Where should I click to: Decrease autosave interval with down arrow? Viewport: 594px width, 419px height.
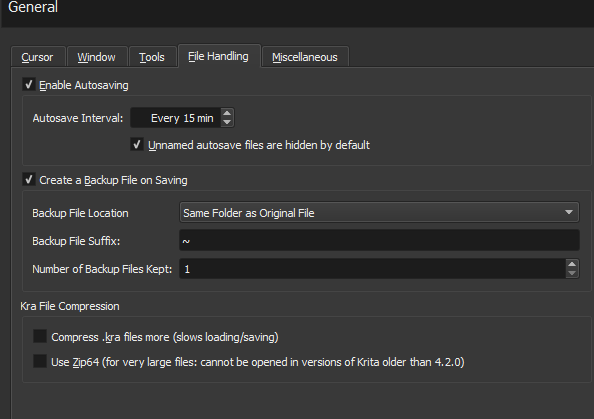227,122
